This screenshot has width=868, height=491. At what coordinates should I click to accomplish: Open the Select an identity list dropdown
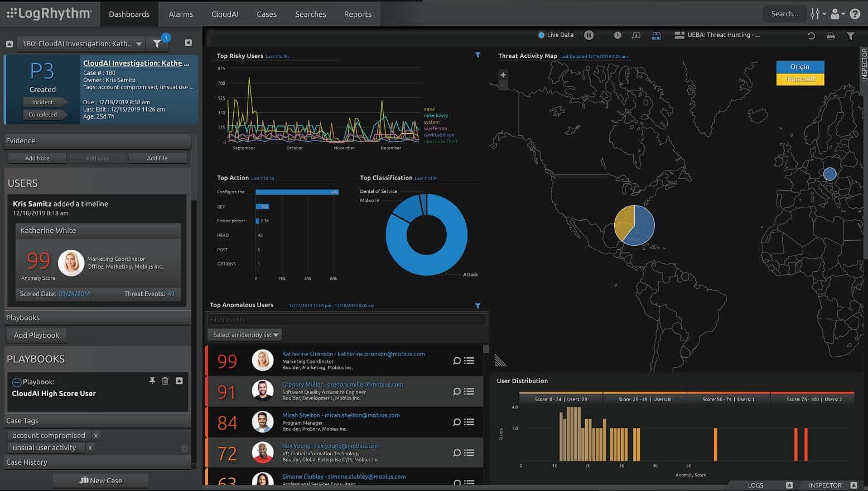(244, 334)
